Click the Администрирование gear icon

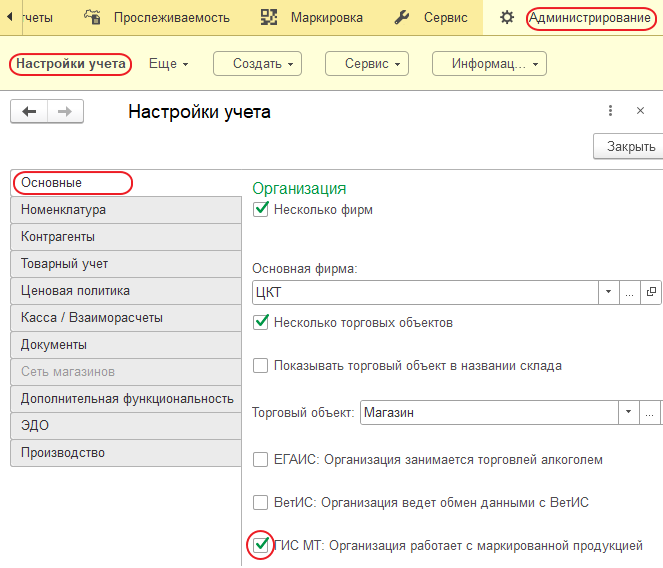pyautogui.click(x=507, y=17)
